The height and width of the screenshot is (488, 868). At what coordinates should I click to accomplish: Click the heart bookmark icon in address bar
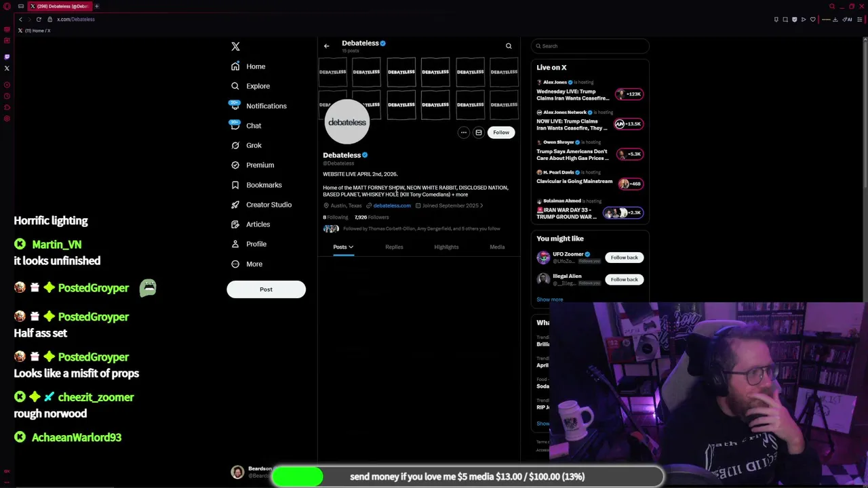[812, 19]
